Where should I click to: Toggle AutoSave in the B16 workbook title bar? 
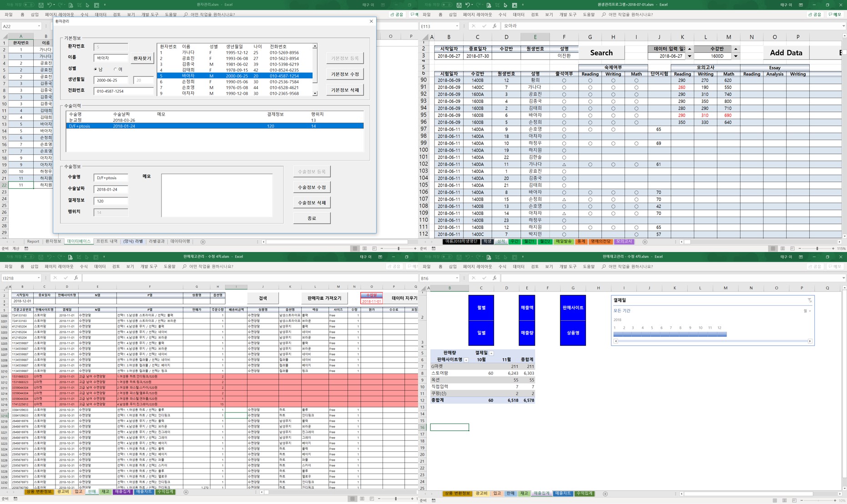447,257
